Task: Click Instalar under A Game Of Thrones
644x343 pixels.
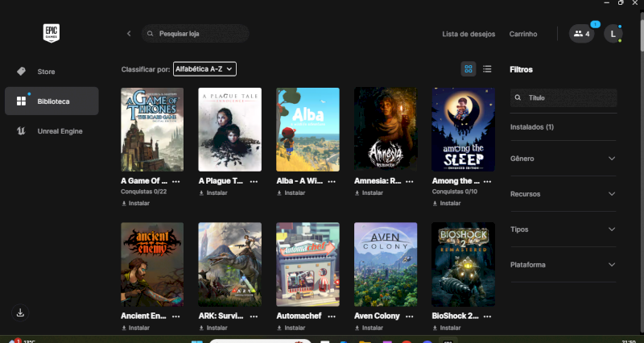Action: [135, 204]
